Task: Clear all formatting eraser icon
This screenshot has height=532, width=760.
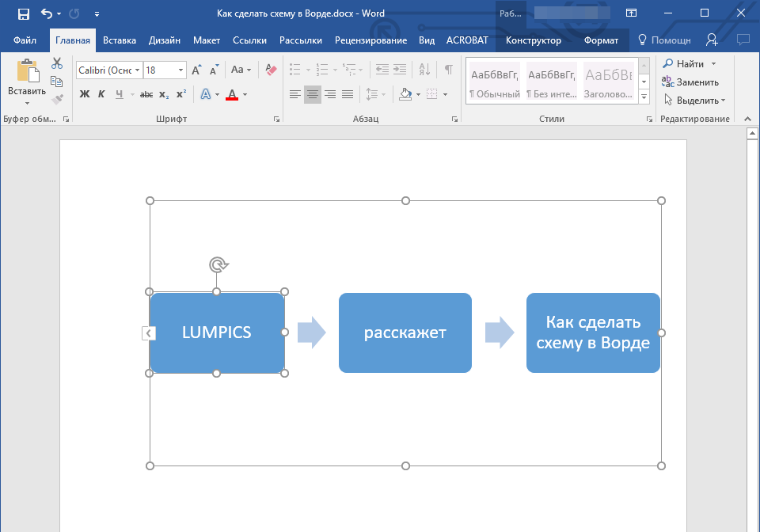Action: pos(271,70)
